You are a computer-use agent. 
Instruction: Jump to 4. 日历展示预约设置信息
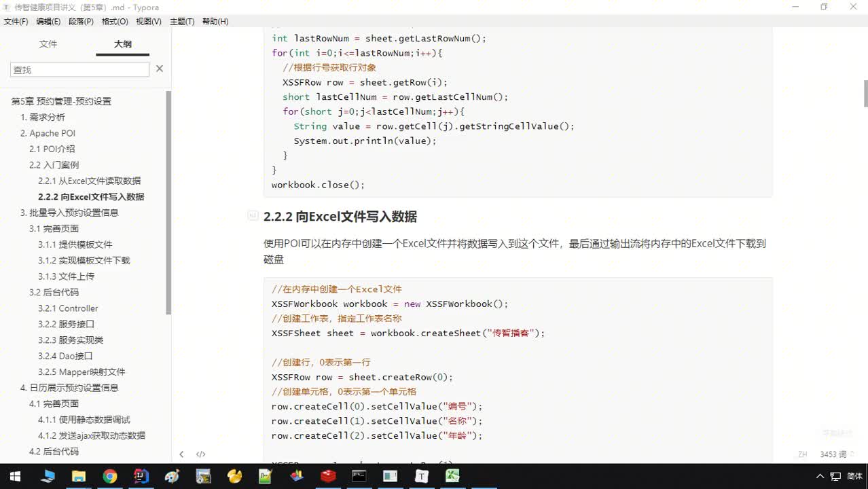pyautogui.click(x=69, y=388)
